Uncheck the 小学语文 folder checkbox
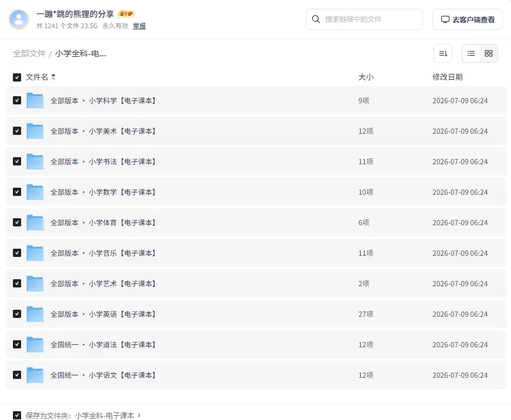511x420 pixels. (17, 375)
